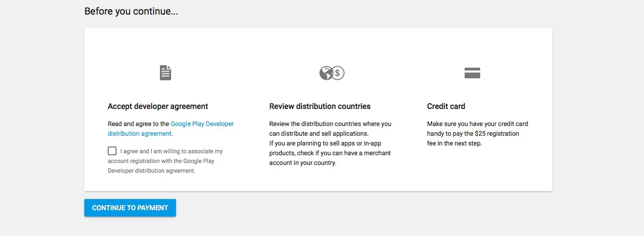
Task: Click the 'Developer distribution agreement.' checkbox label line
Action: 152,171
